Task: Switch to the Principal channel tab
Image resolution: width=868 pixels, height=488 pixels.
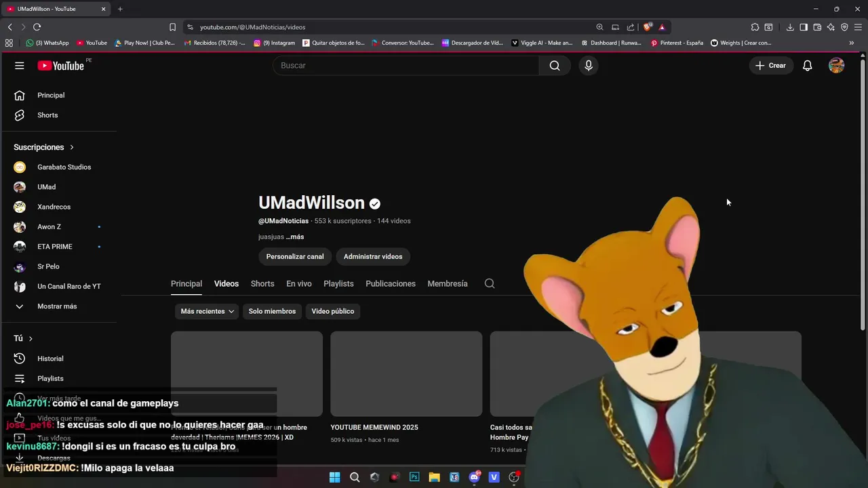Action: (x=186, y=283)
